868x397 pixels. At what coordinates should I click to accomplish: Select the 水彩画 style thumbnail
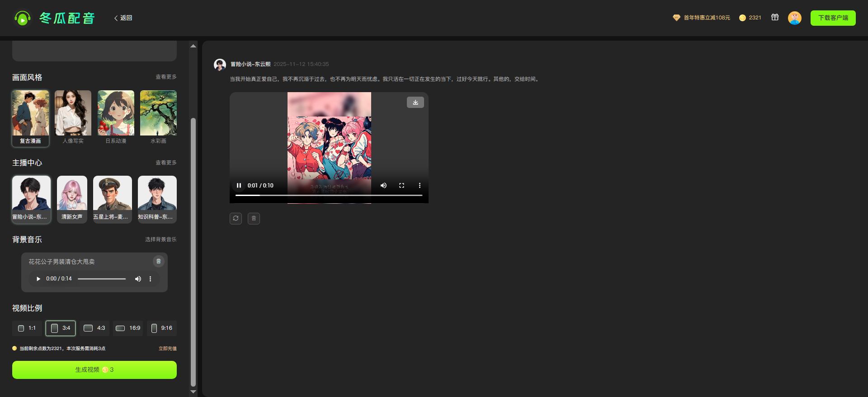tap(158, 113)
